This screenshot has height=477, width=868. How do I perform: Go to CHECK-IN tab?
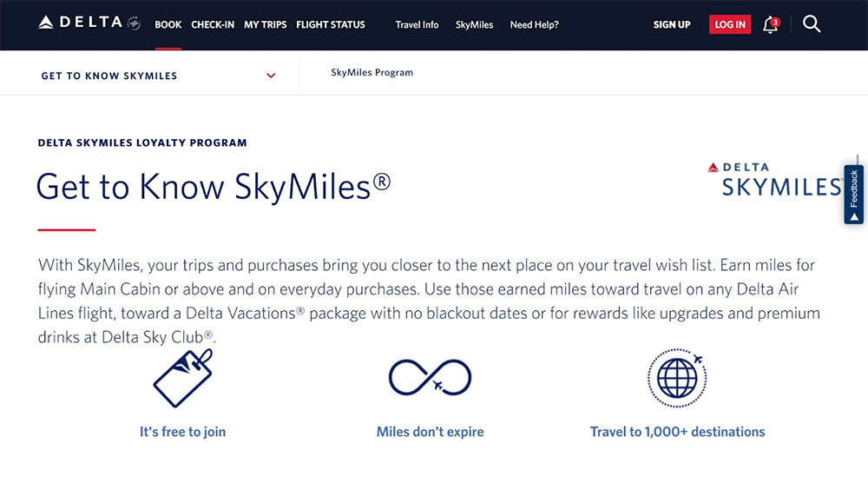pyautogui.click(x=213, y=24)
